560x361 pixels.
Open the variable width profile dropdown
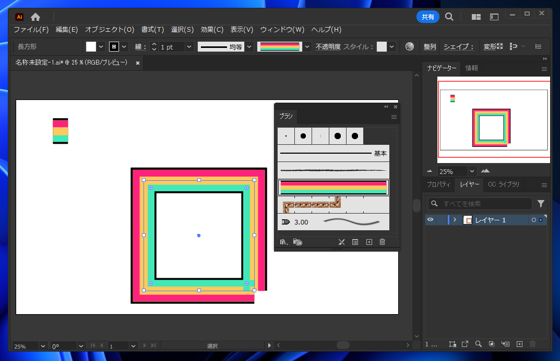(x=250, y=47)
